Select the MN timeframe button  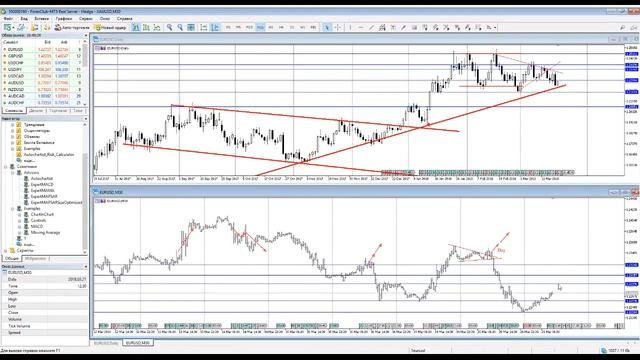(x=313, y=27)
